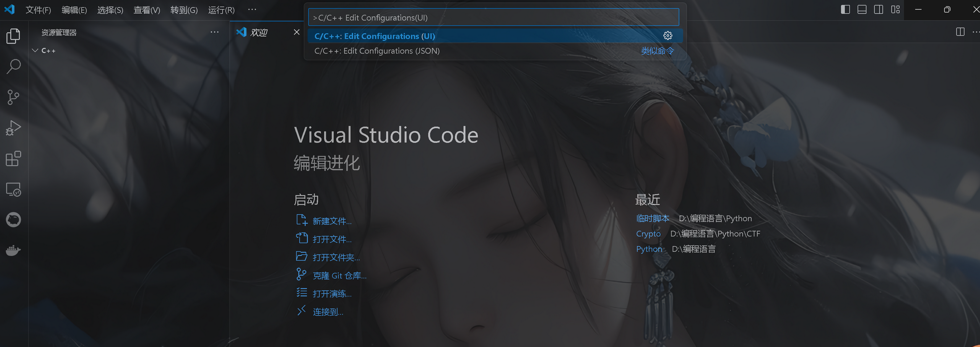Image resolution: width=980 pixels, height=347 pixels.
Task: Close the 欢迎 tab
Action: (x=297, y=32)
